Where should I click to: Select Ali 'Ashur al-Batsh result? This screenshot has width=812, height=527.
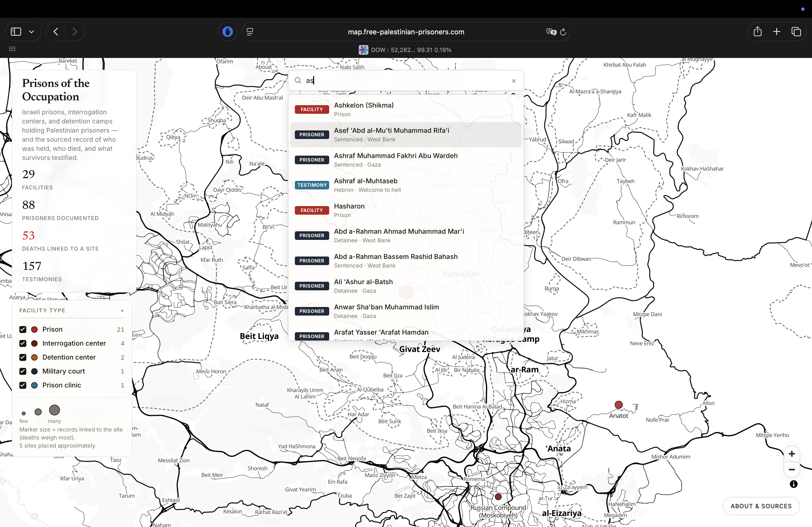(x=406, y=286)
